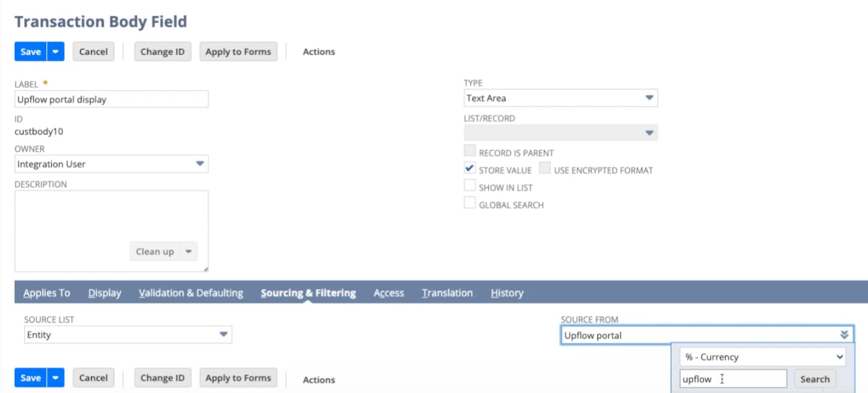
Task: Toggle Use Encrypted Format checkbox
Action: pyautogui.click(x=544, y=168)
